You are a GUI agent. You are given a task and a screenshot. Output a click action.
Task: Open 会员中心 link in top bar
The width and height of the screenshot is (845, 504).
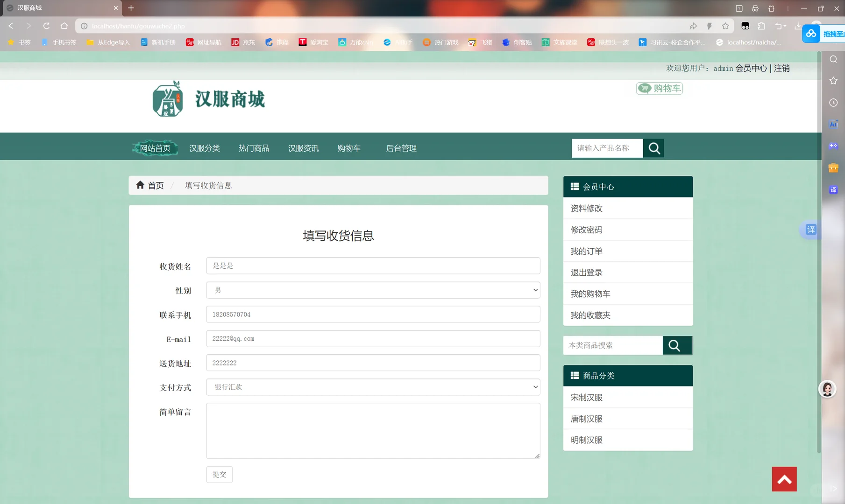coord(751,68)
